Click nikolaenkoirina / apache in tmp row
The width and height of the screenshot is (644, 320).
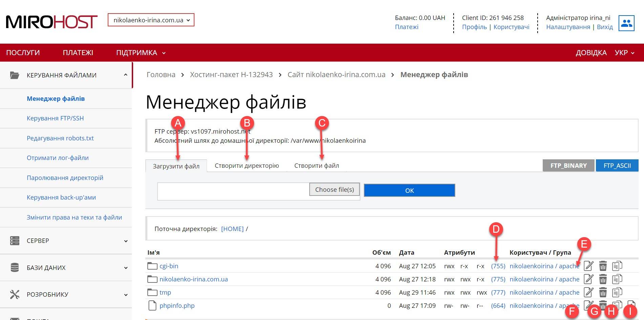544,292
